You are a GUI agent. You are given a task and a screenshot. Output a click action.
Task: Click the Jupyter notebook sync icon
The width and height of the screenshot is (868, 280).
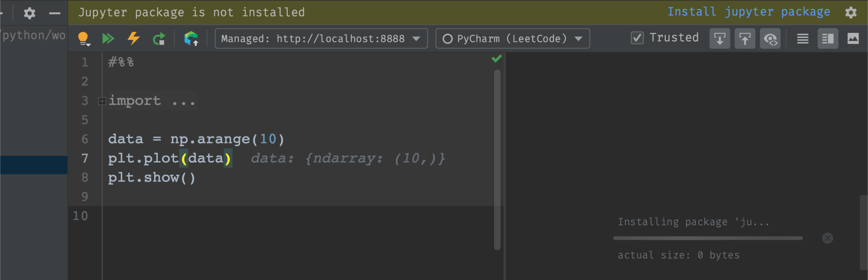pyautogui.click(x=191, y=38)
